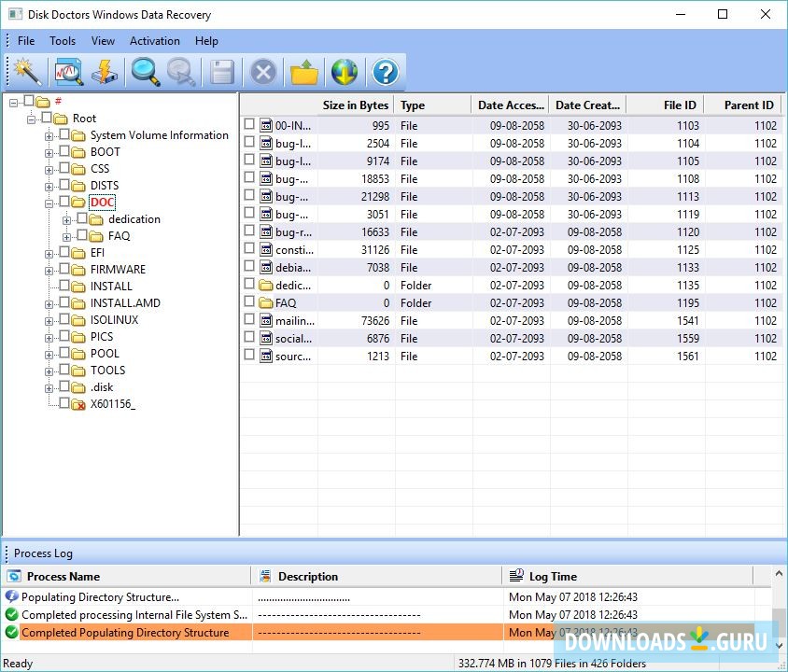Open the Data Recovery wizard tool
Image resolution: width=788 pixels, height=672 pixels.
coord(27,72)
